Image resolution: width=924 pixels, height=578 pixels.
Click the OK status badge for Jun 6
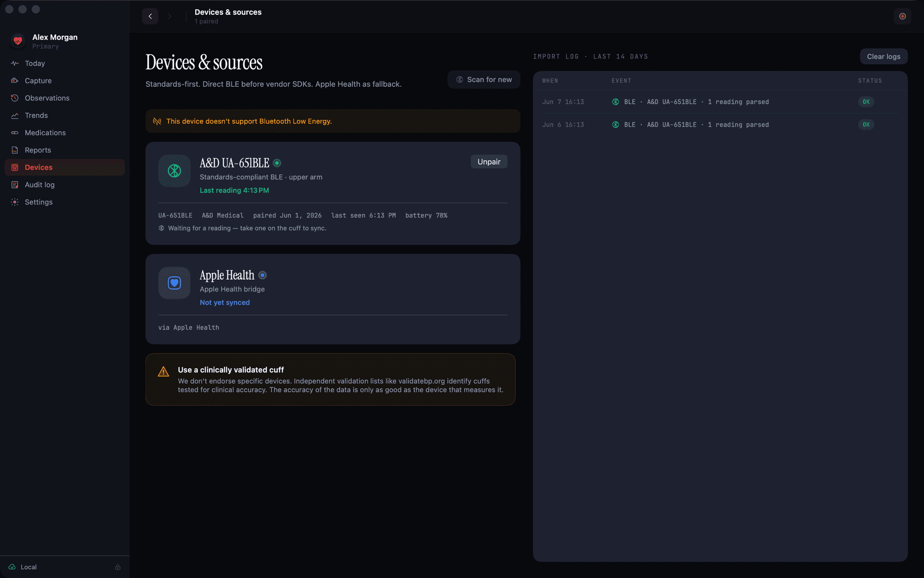point(866,125)
